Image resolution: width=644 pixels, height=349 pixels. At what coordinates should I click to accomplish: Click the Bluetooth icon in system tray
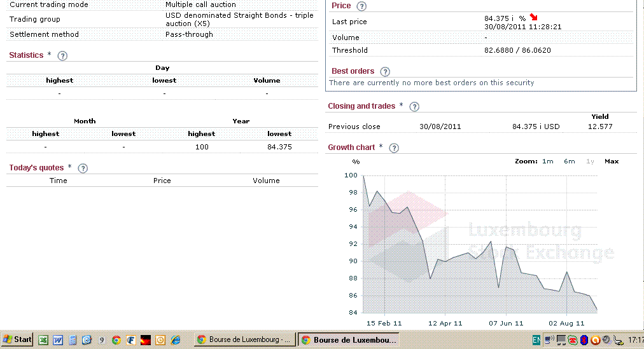[584, 340]
